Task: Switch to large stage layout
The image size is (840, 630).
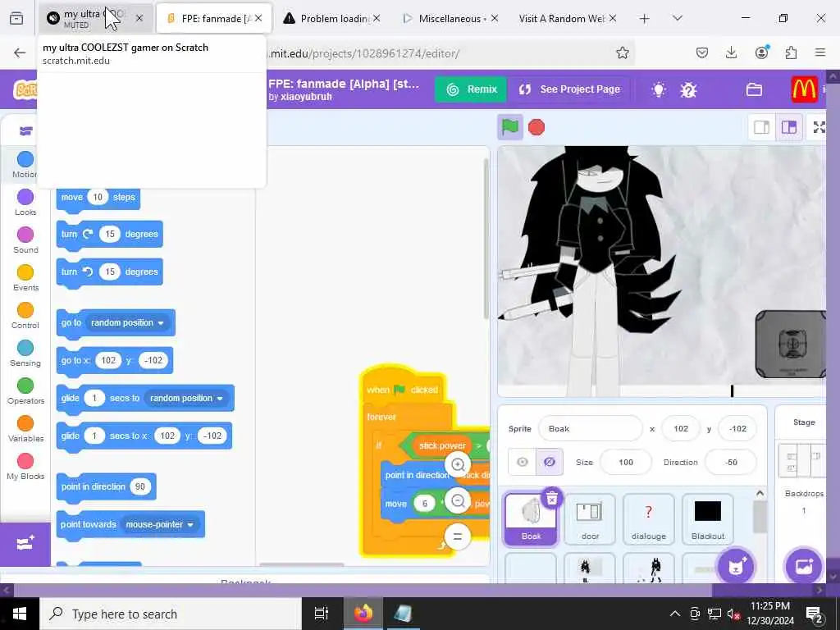Action: coord(789,127)
